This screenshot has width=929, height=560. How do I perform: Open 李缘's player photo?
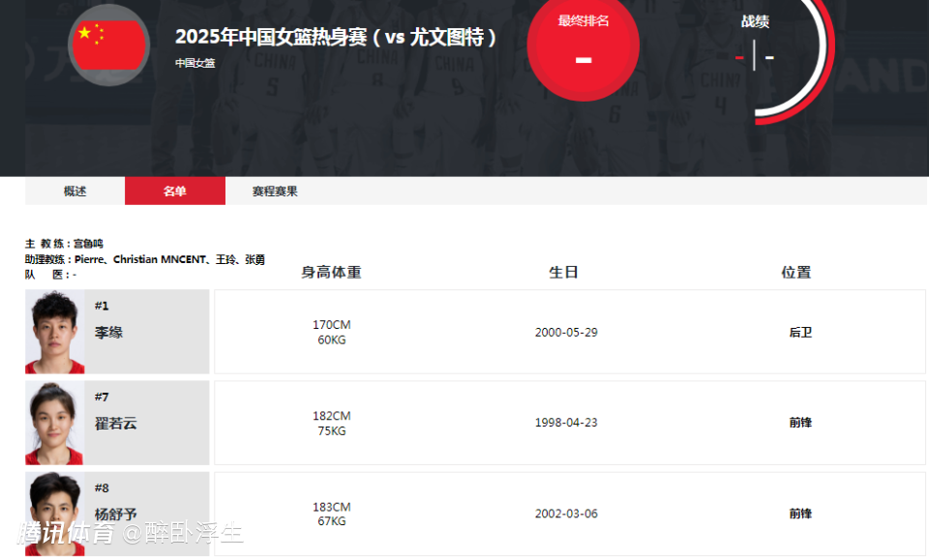click(55, 332)
